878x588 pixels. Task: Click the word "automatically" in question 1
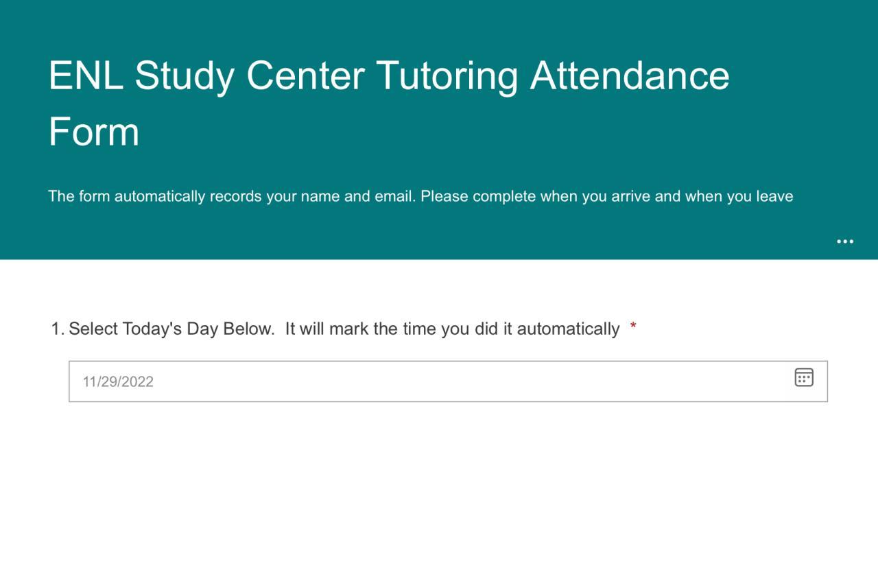[568, 329]
